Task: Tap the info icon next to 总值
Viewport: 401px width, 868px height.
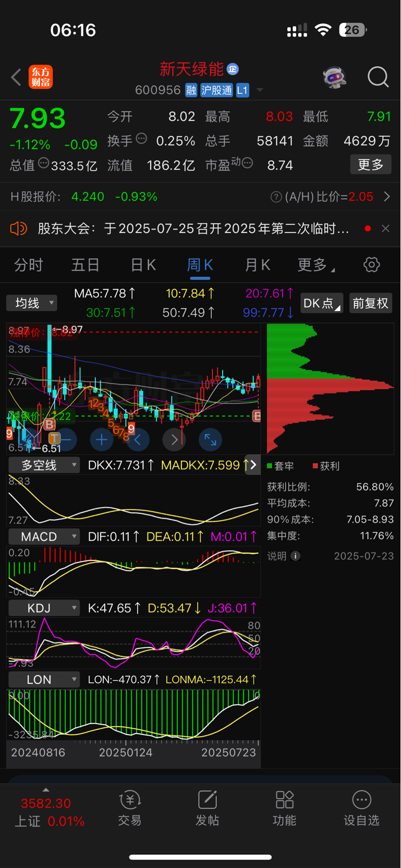Action: pos(44,163)
